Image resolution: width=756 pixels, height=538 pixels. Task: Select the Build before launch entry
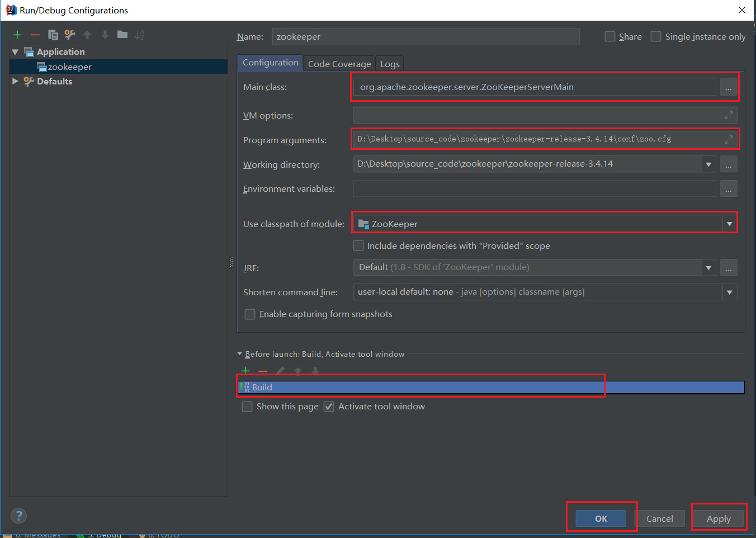click(491, 387)
